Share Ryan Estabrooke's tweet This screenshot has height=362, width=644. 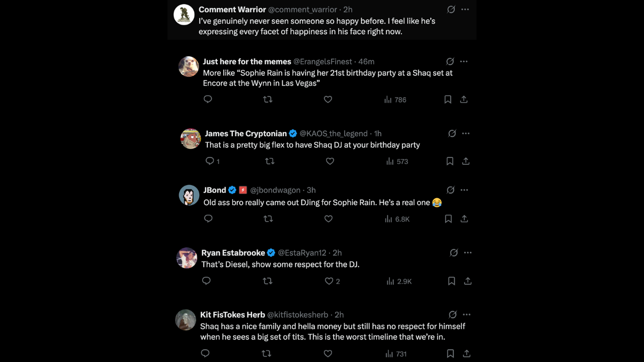468,281
